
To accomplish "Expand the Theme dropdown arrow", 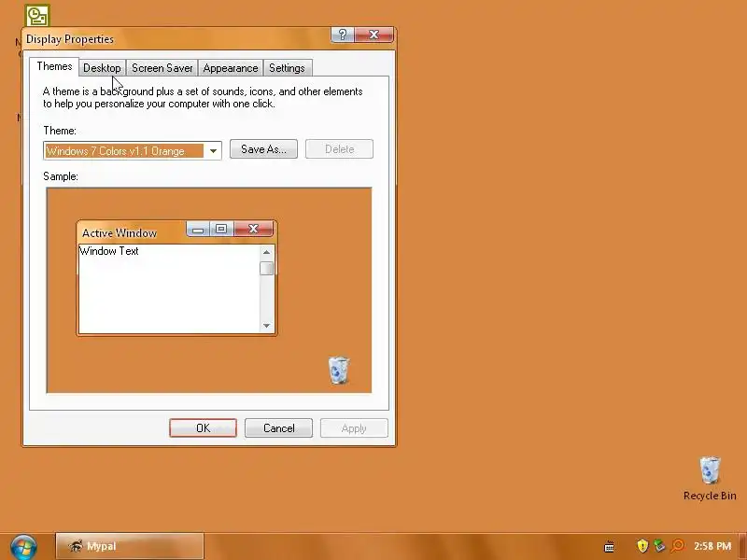I will pyautogui.click(x=213, y=151).
